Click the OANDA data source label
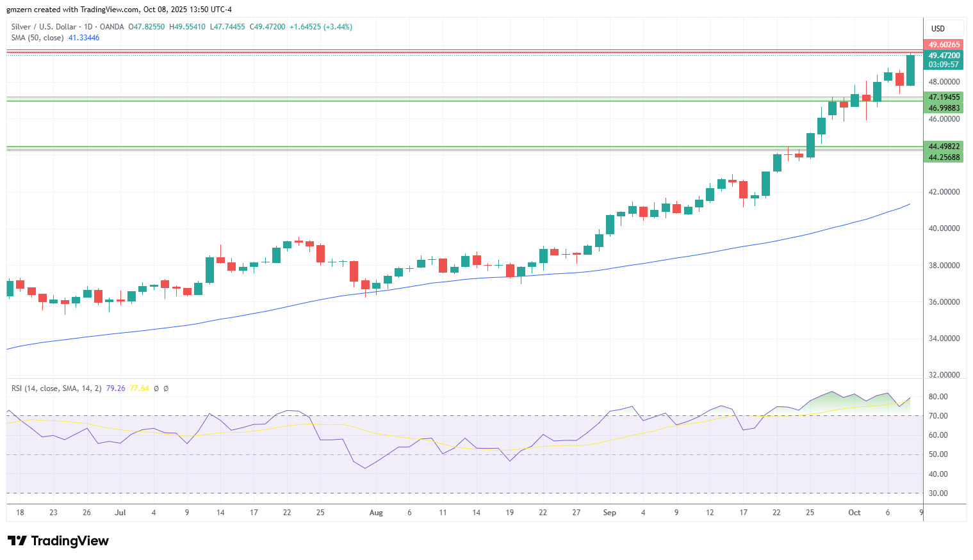Viewport: 973px width, 560px height. 112,27
